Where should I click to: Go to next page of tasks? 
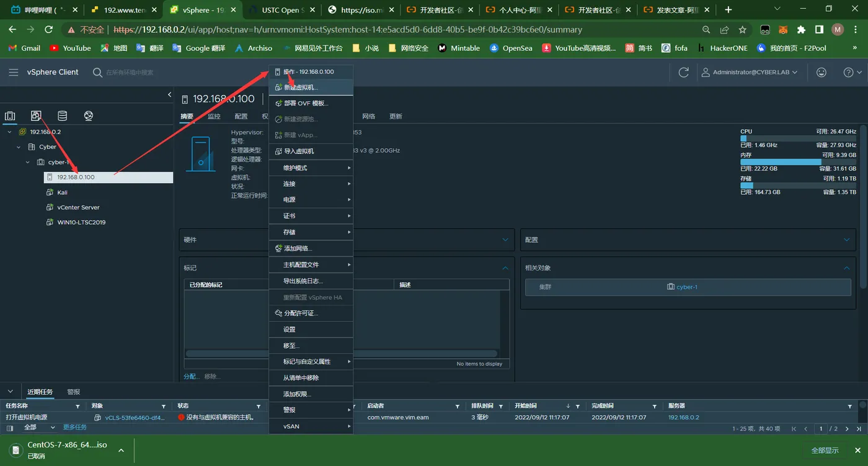(847, 429)
